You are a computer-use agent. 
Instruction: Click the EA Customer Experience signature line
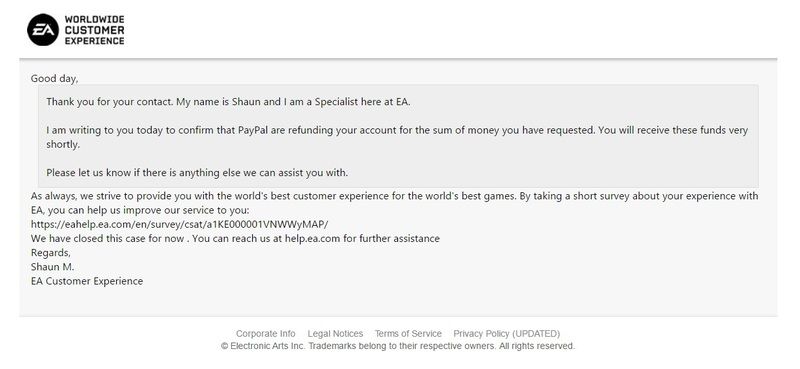[x=87, y=281]
